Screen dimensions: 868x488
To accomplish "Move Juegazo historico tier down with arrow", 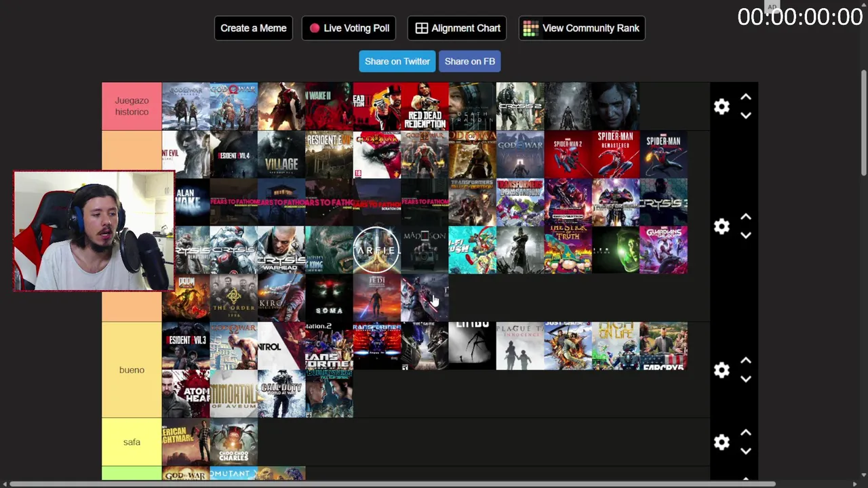I will pyautogui.click(x=746, y=116).
